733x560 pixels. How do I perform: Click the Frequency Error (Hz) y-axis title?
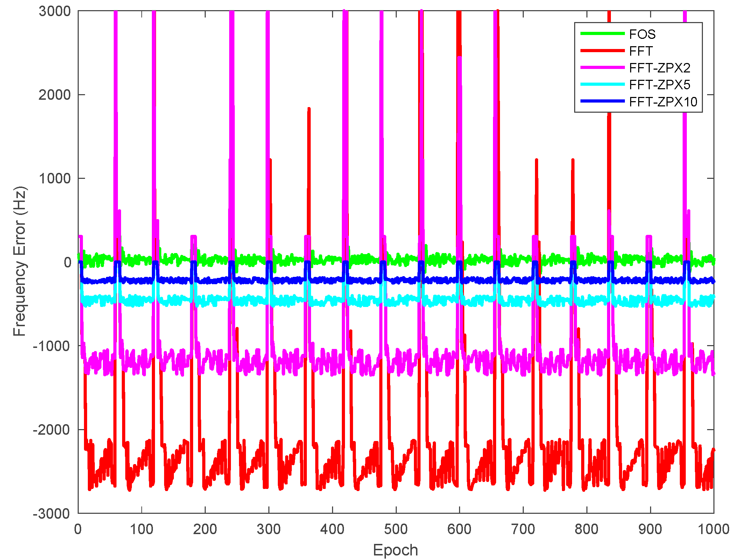point(20,262)
